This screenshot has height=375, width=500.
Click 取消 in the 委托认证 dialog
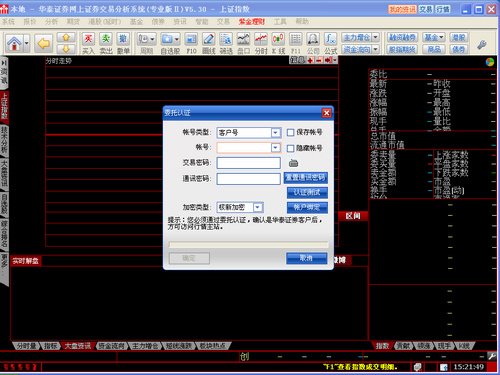[306, 258]
